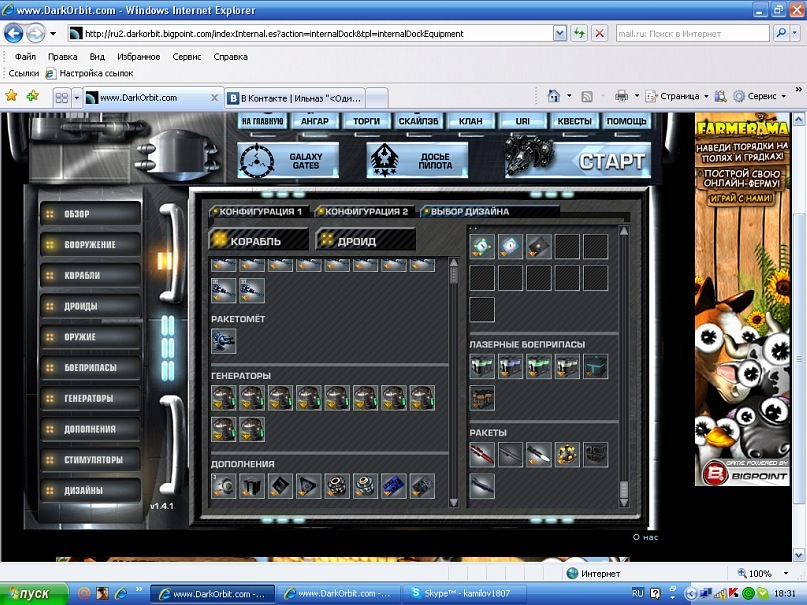This screenshot has width=807, height=605.
Task: Click the yellow mine icon in РАКЕТЫ
Action: 567,455
